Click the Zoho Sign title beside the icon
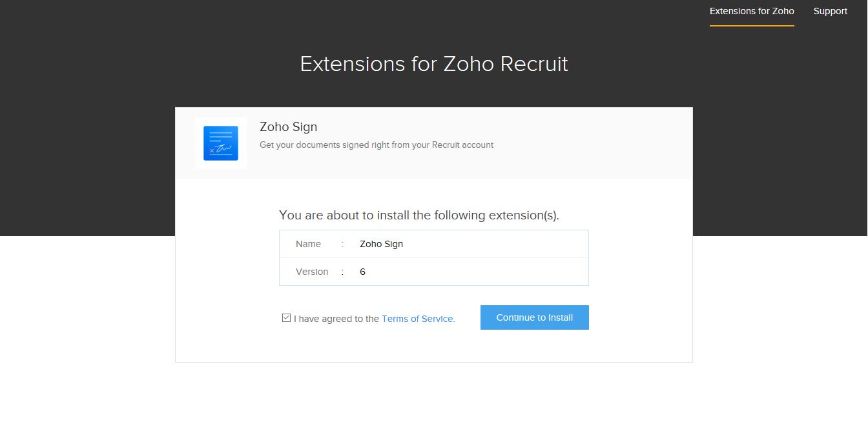 [x=289, y=126]
